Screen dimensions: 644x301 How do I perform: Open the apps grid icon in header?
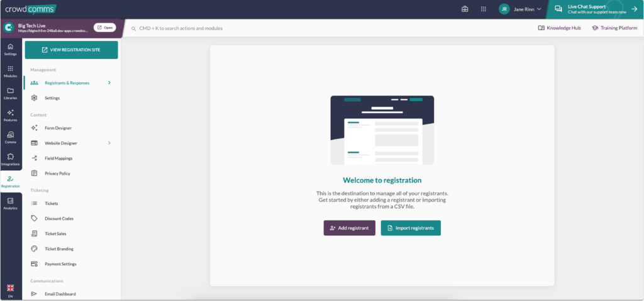pos(483,9)
